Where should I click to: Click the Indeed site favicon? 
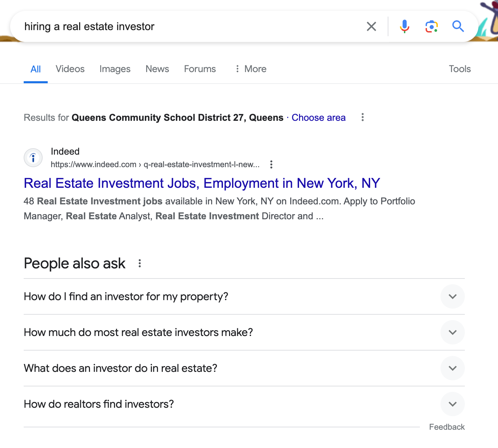(33, 158)
